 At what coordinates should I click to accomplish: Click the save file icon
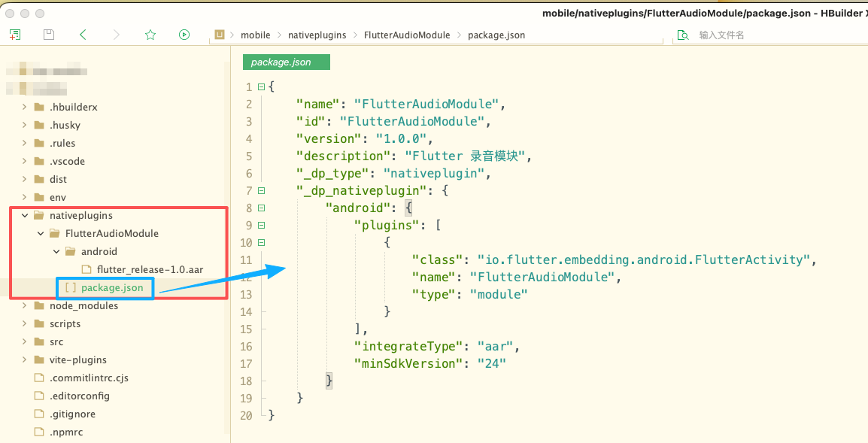[x=49, y=35]
